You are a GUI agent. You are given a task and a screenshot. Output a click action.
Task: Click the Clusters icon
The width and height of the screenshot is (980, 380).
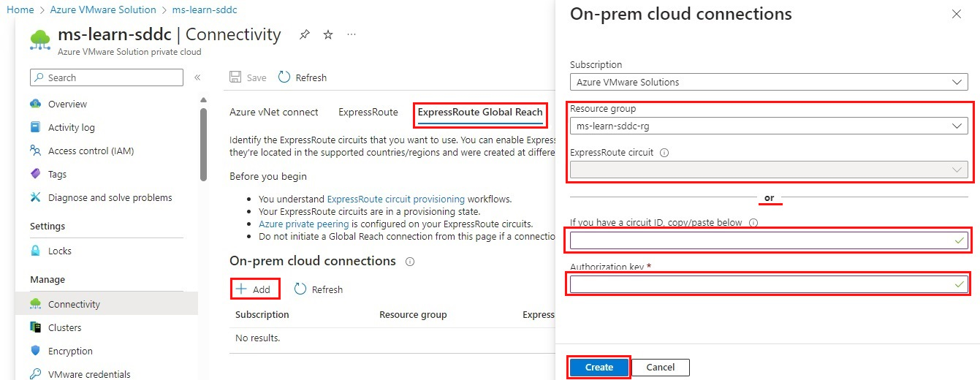[x=35, y=327]
